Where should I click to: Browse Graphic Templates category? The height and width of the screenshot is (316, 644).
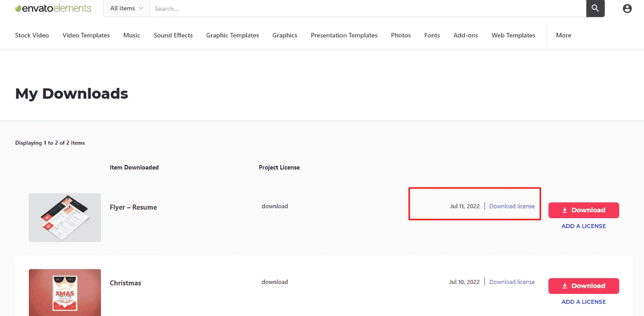tap(233, 35)
